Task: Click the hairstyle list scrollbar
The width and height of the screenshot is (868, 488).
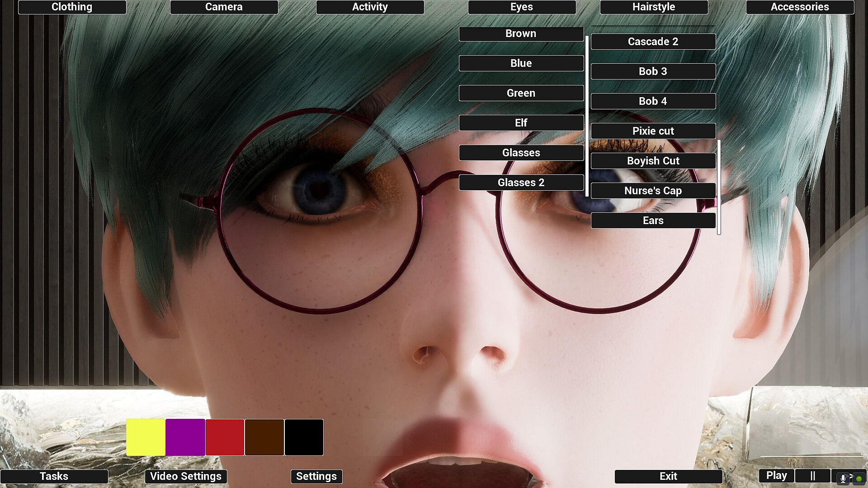Action: (x=719, y=187)
